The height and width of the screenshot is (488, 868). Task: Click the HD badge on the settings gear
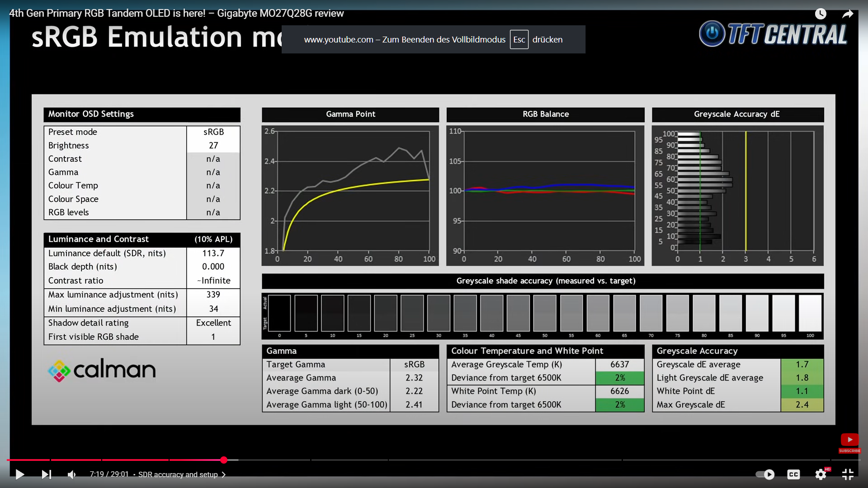(827, 469)
